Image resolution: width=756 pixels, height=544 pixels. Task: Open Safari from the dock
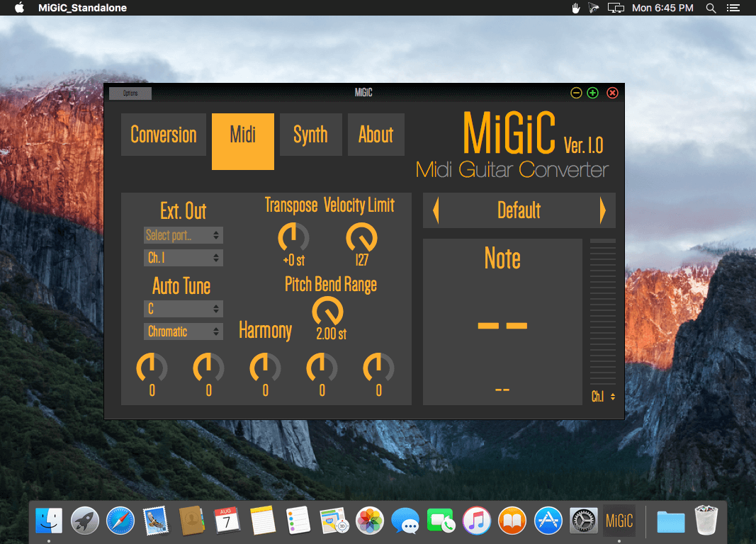click(x=120, y=521)
